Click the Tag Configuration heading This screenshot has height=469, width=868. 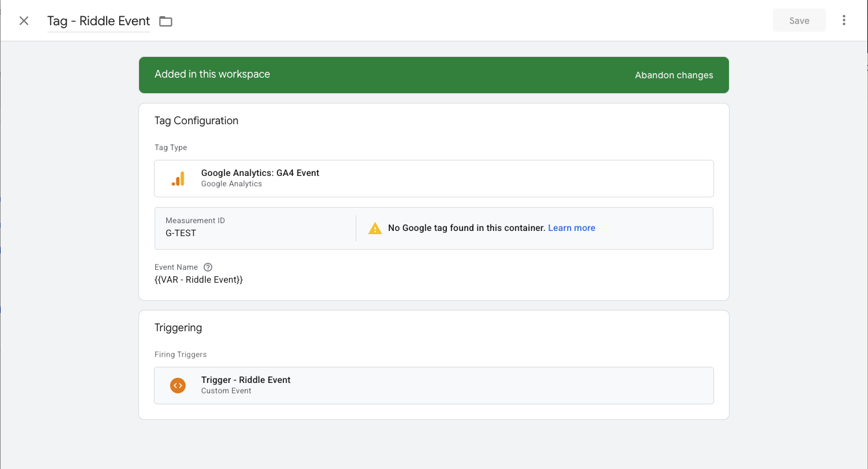(x=197, y=121)
